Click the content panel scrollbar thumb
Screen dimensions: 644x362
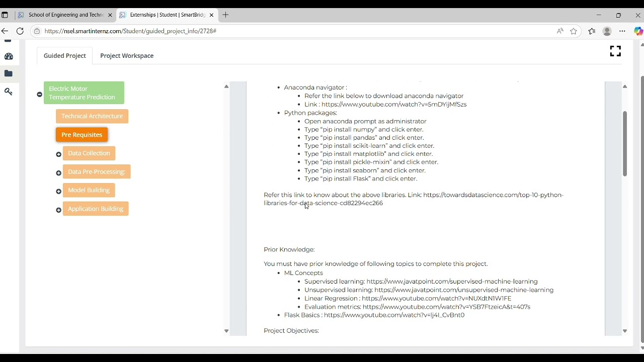pyautogui.click(x=625, y=143)
